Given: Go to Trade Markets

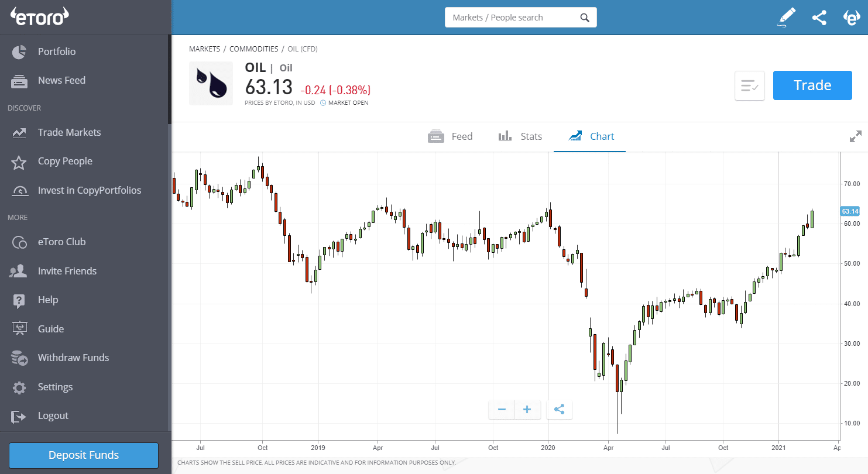Looking at the screenshot, I should 70,132.
